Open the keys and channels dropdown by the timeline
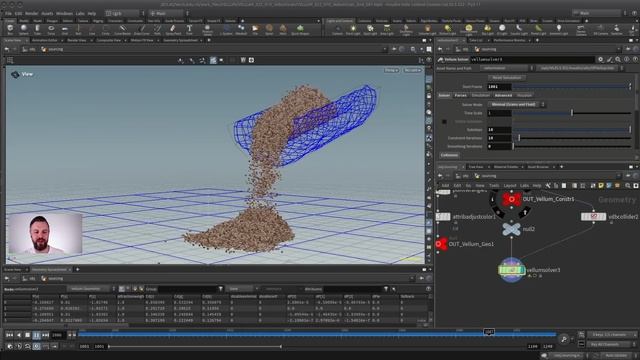This screenshot has width=640, height=360. coord(611,335)
